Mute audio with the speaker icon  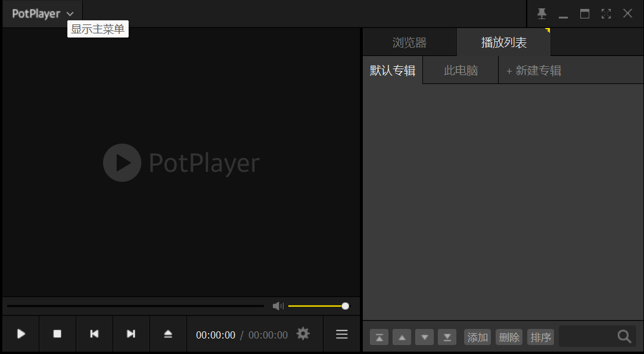point(278,306)
